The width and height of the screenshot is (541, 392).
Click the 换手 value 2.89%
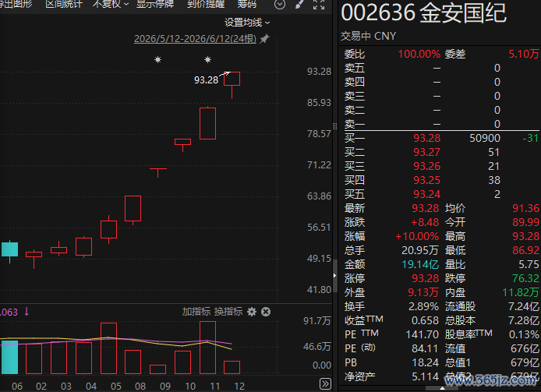tap(423, 307)
